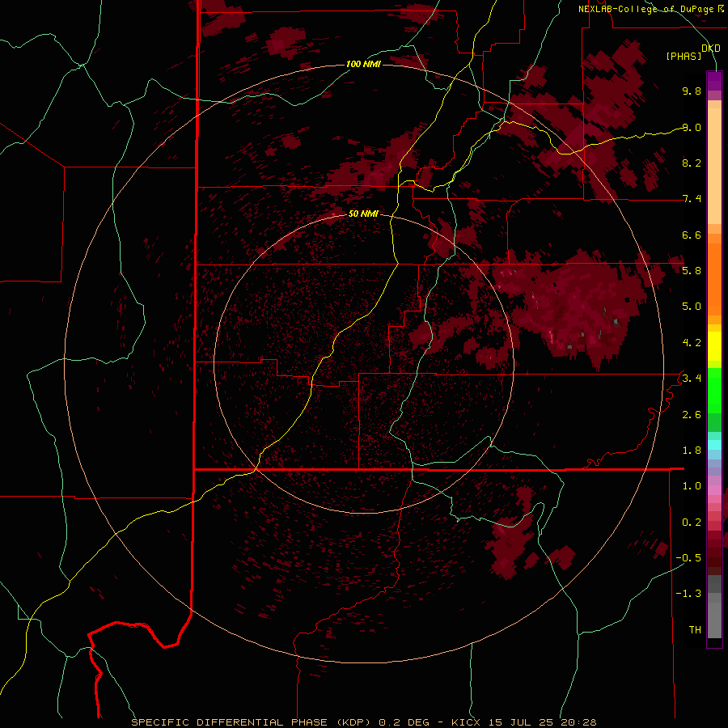This screenshot has height=728, width=728.
Task: Click the 0.2 value on the color scale
Action: pyautogui.click(x=692, y=523)
